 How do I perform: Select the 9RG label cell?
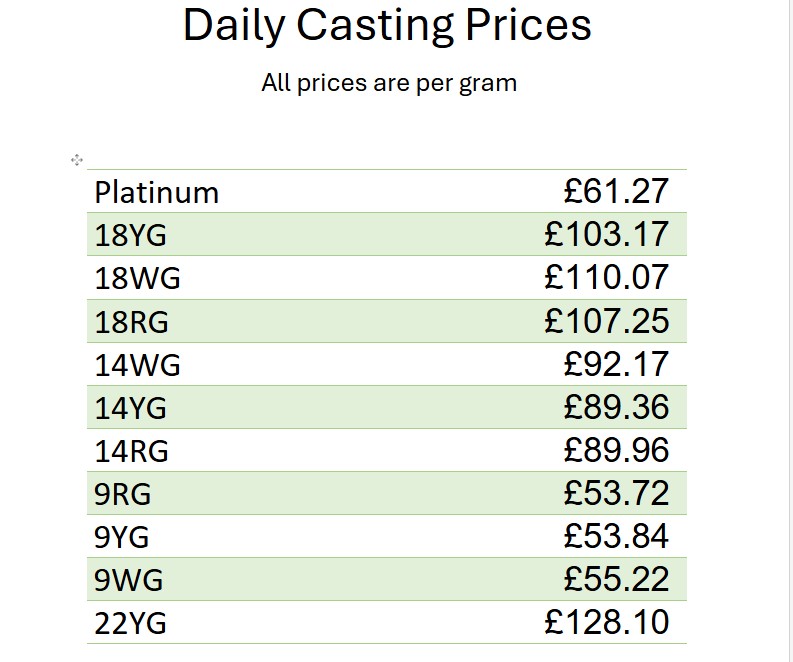pos(123,494)
